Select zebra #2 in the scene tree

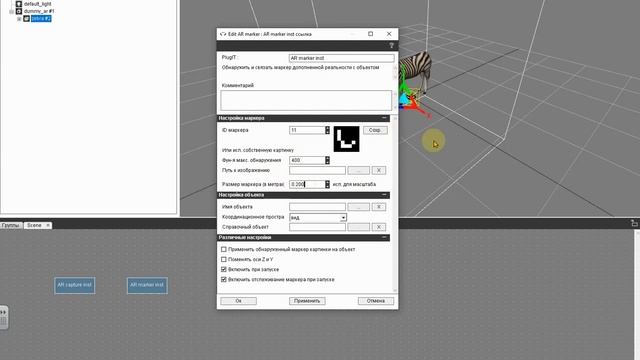[41, 18]
